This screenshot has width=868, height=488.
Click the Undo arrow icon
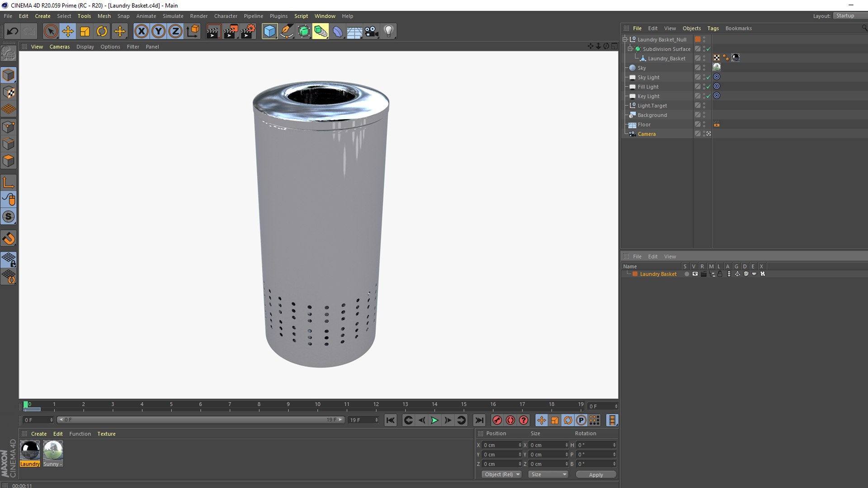pyautogui.click(x=13, y=31)
